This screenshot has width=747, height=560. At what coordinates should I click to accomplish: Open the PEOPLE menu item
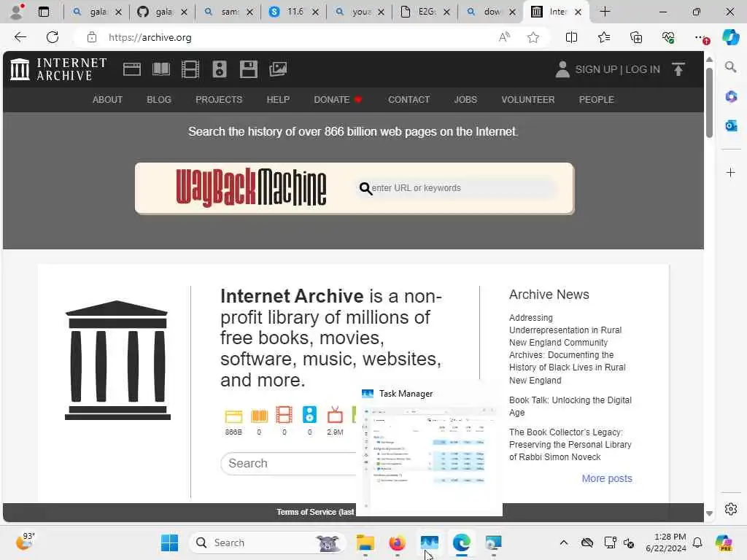[597, 99]
